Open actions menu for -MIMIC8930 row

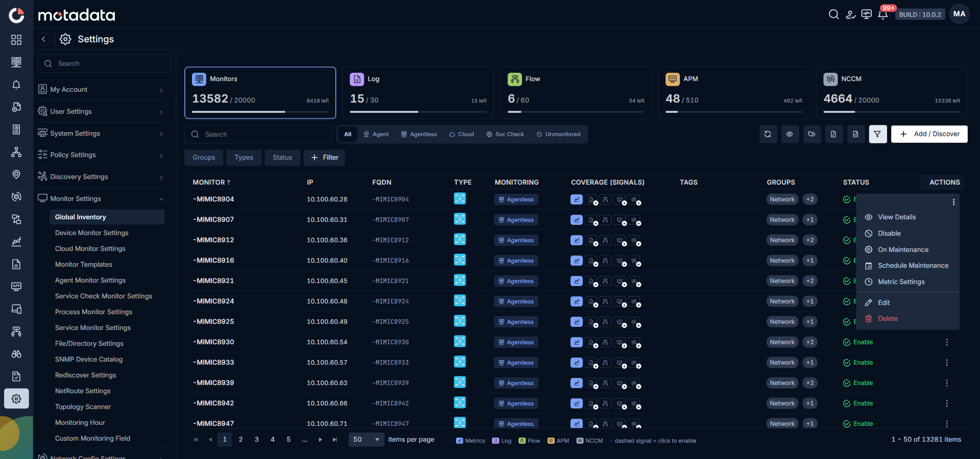(x=947, y=342)
